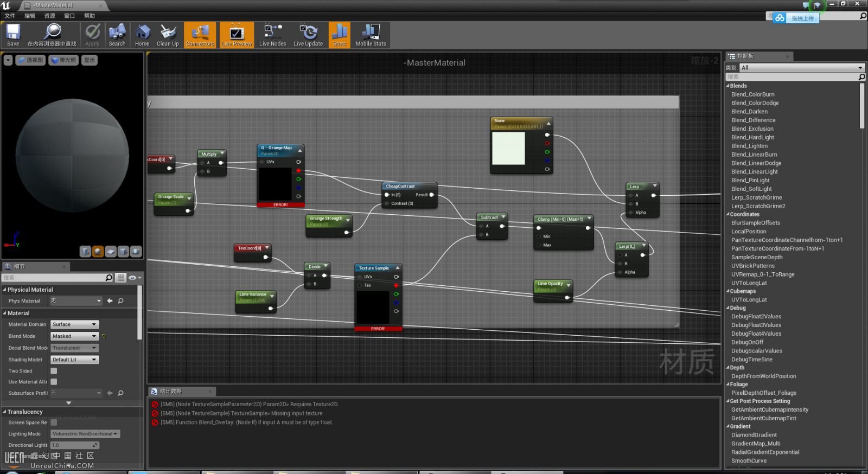This screenshot has height=474, width=868.
Task: Select cylinder preview mesh icon in viewport
Action: tap(85, 251)
